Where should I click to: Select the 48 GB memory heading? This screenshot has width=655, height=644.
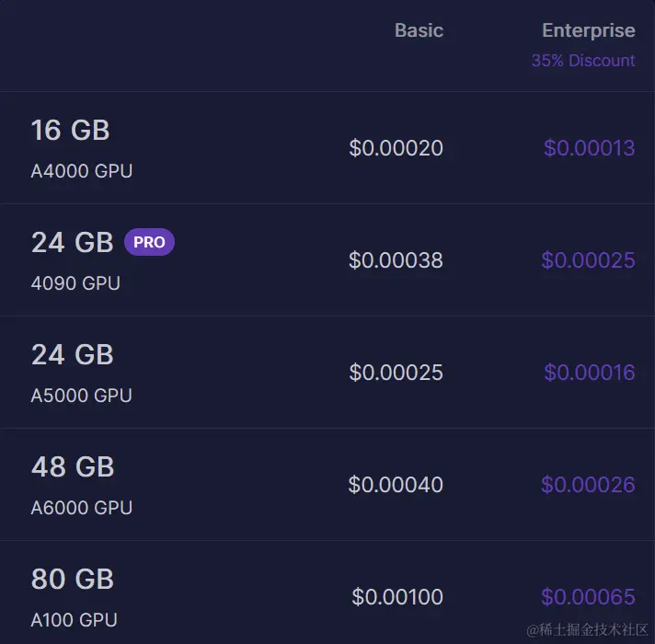pyautogui.click(x=73, y=466)
